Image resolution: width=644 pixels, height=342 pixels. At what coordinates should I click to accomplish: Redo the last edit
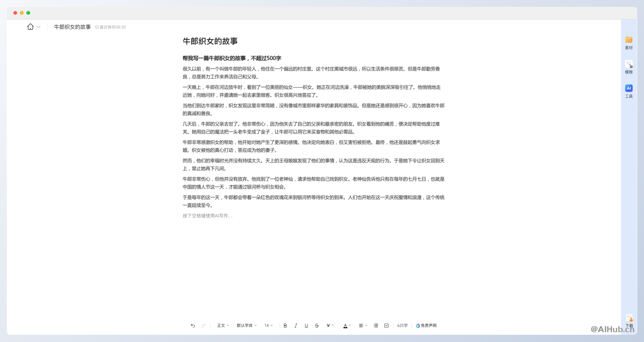click(x=204, y=325)
